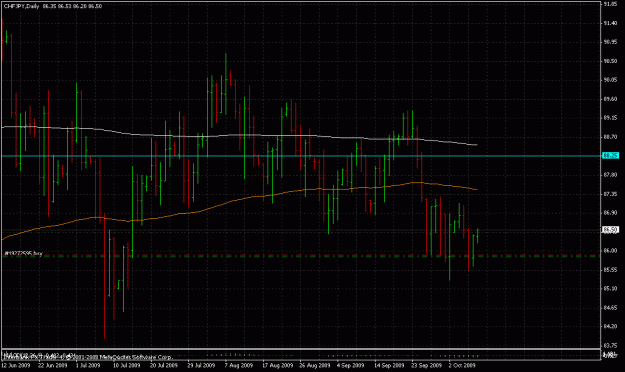
Task: Click the 88.70 price scale label
Action: click(x=610, y=137)
